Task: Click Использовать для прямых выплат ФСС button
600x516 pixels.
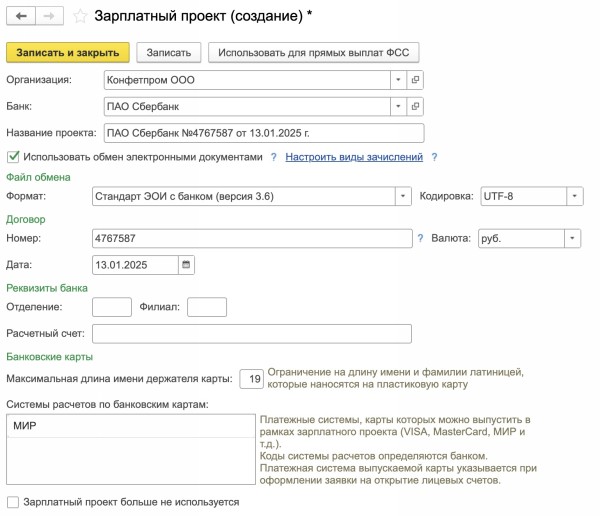Action: point(313,52)
